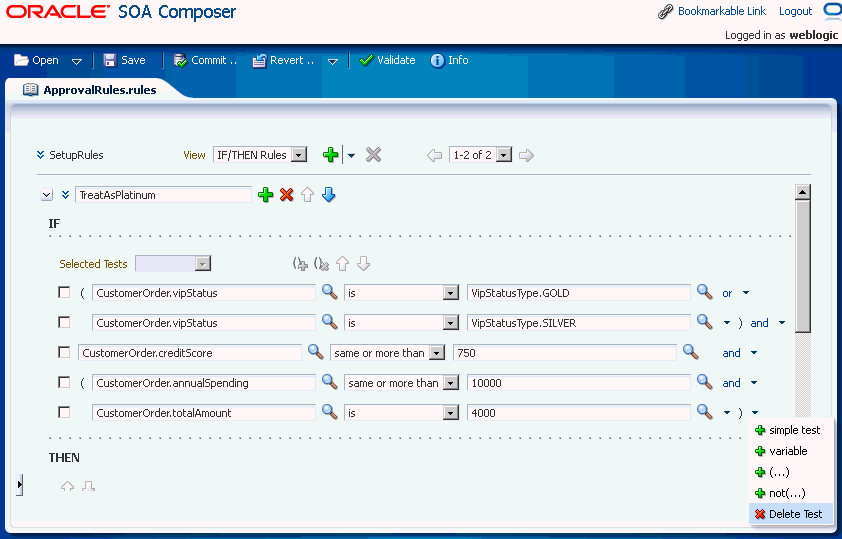
Task: Save the rules with the Save button
Action: pyautogui.click(x=125, y=60)
